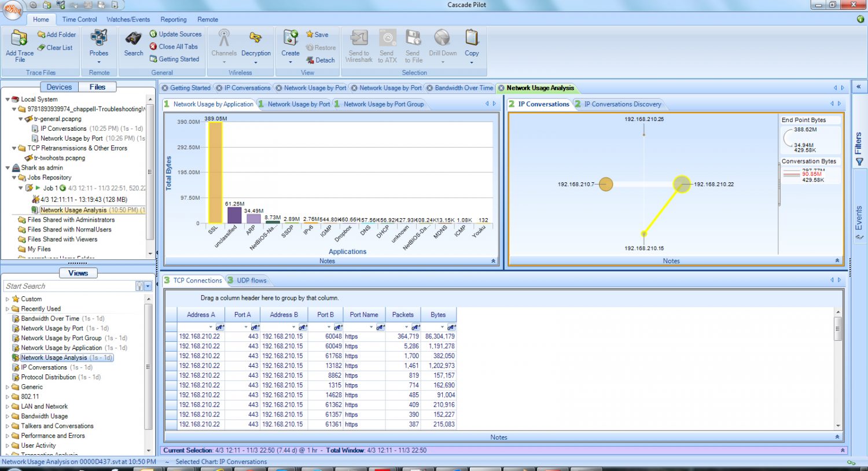
Task: Click the Add Trace File icon
Action: (x=19, y=38)
